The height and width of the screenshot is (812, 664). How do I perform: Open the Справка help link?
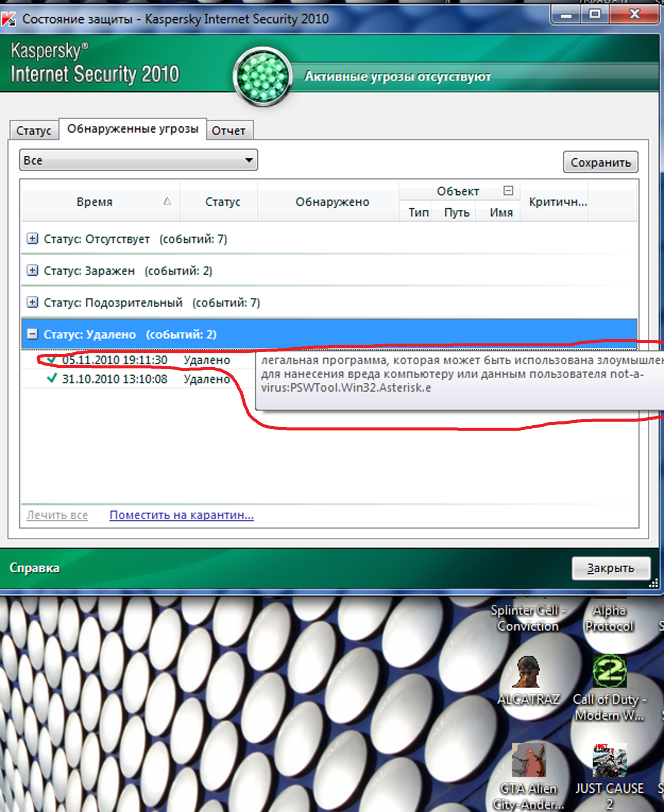click(x=35, y=568)
